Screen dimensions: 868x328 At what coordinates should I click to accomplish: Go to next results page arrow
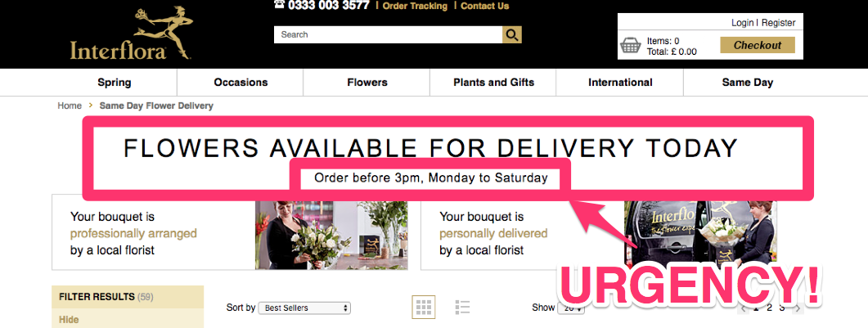(x=798, y=308)
